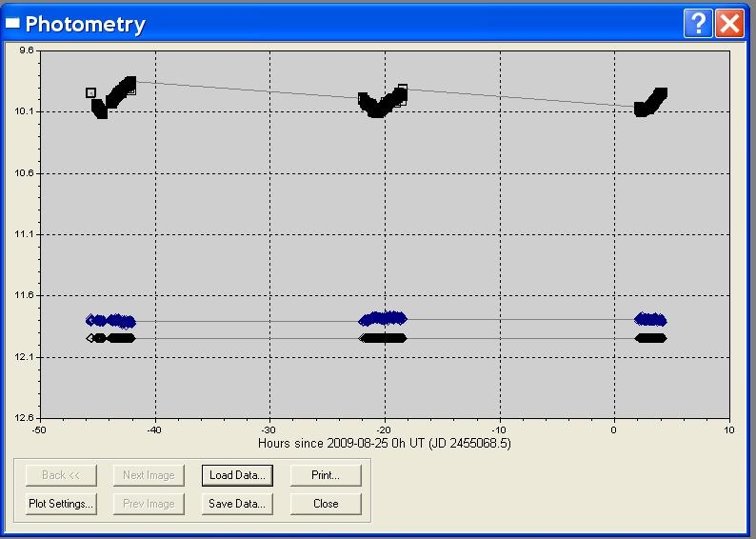The height and width of the screenshot is (539, 756).
Task: Click the black square cluster right of hour 0
Action: (x=650, y=102)
